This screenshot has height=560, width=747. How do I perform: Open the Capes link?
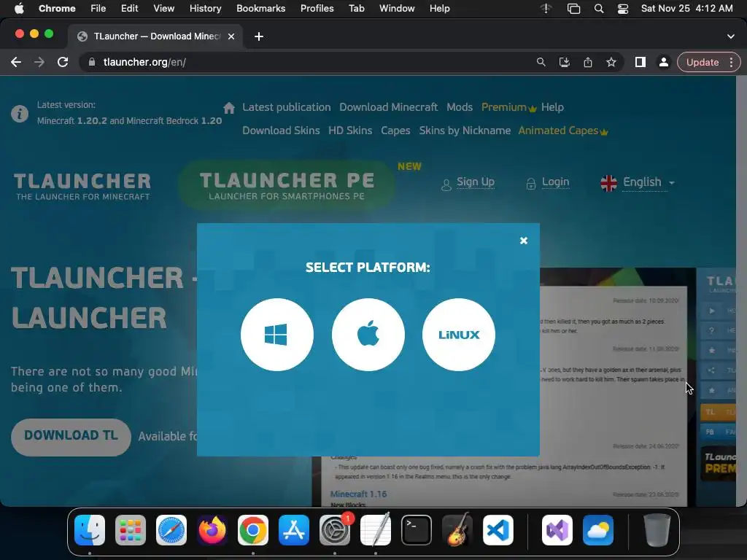click(395, 131)
